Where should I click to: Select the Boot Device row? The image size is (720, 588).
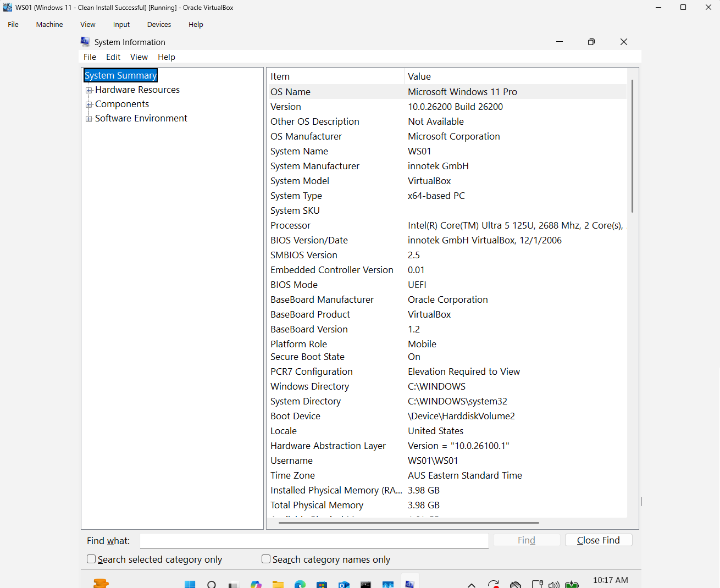tap(447, 416)
